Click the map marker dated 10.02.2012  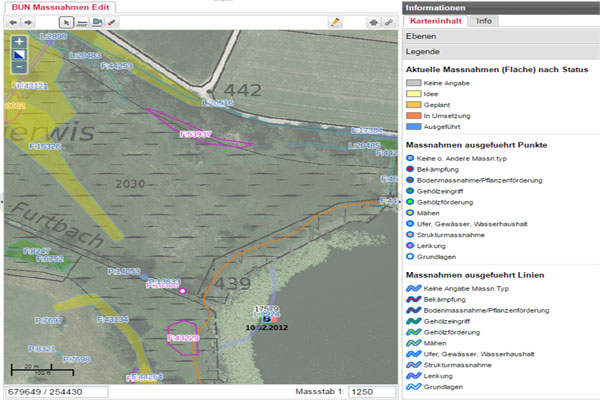(x=267, y=317)
